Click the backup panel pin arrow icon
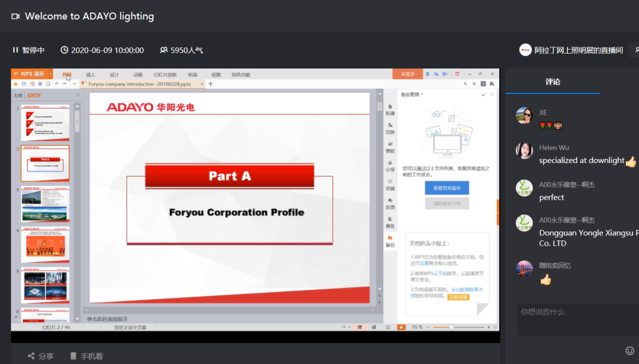The height and width of the screenshot is (364, 639). click(x=484, y=95)
